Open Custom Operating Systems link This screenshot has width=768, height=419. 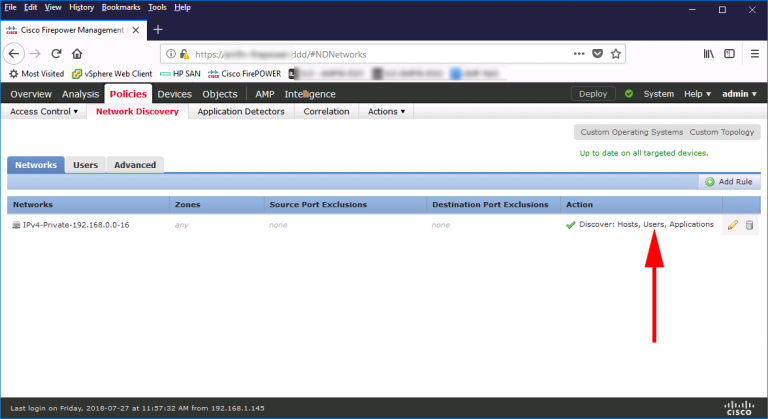point(631,132)
